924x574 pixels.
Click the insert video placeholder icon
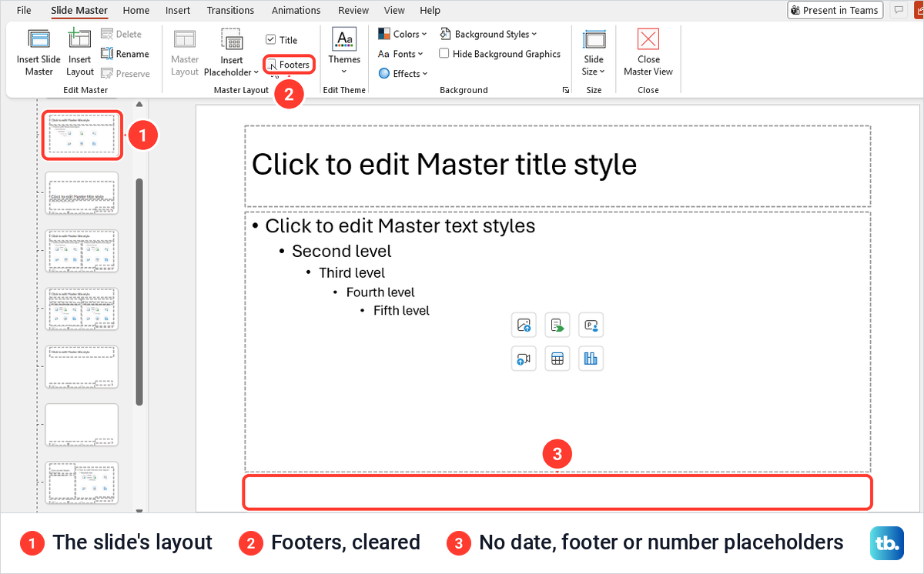tap(524, 358)
